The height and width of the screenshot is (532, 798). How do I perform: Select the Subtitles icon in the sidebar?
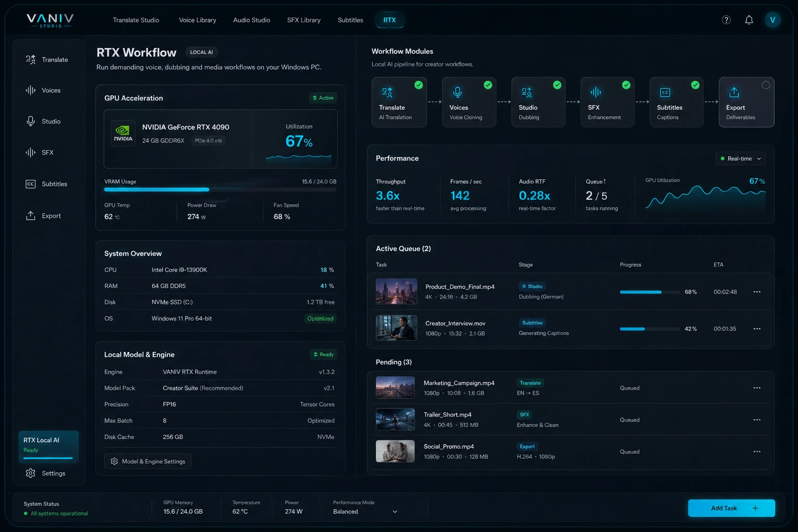tap(31, 183)
